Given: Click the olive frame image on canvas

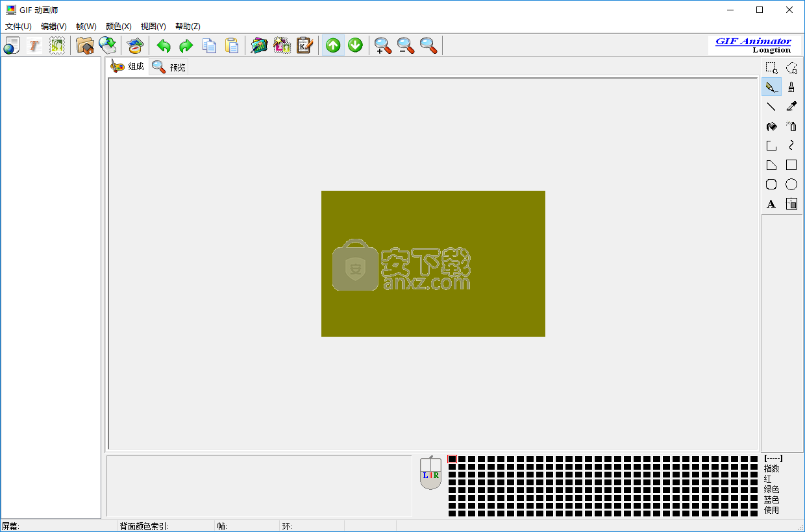Looking at the screenshot, I should coord(433,263).
